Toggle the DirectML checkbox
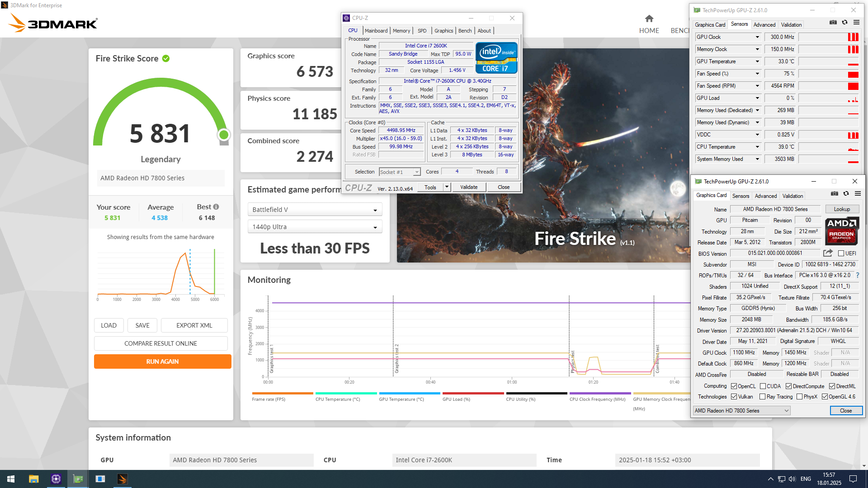 pos(832,386)
